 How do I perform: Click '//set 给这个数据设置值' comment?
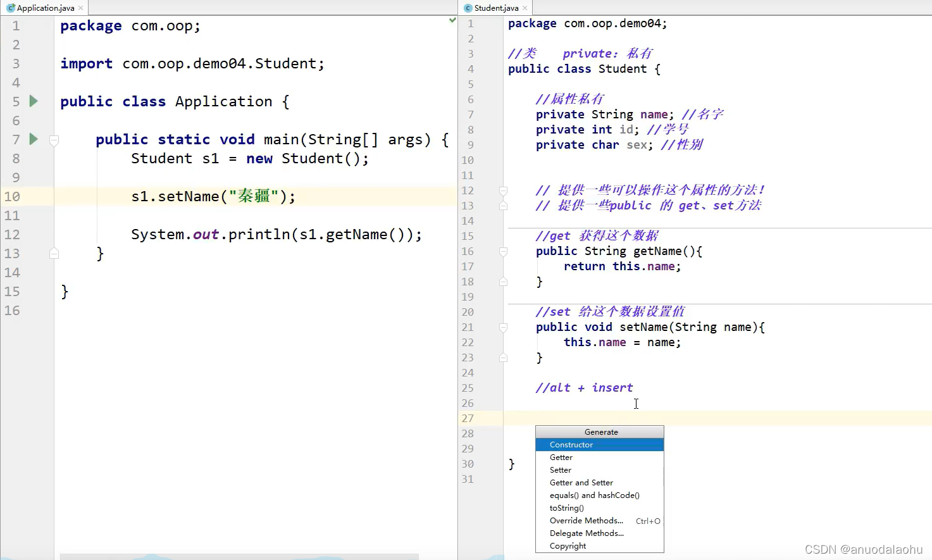click(x=610, y=312)
